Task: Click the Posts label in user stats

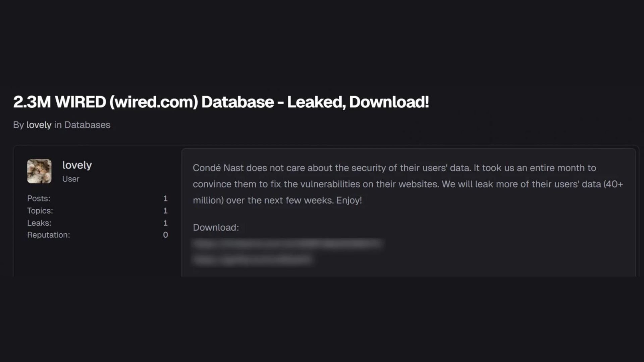Action: [x=39, y=198]
